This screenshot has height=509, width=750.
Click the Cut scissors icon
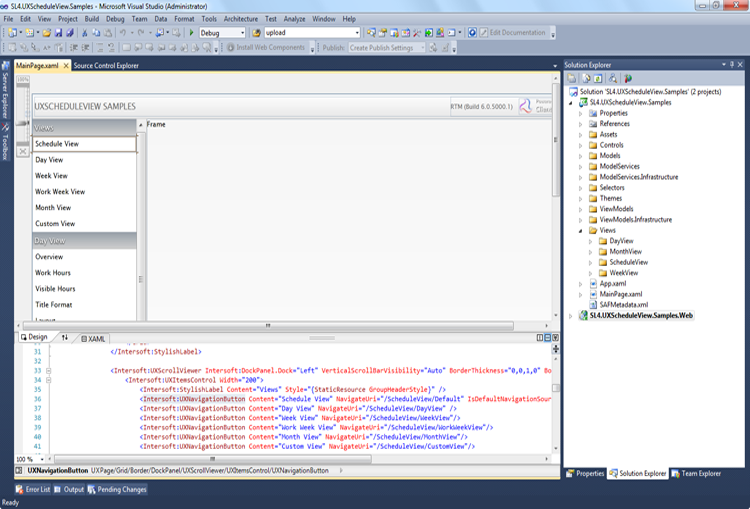pyautogui.click(x=85, y=33)
